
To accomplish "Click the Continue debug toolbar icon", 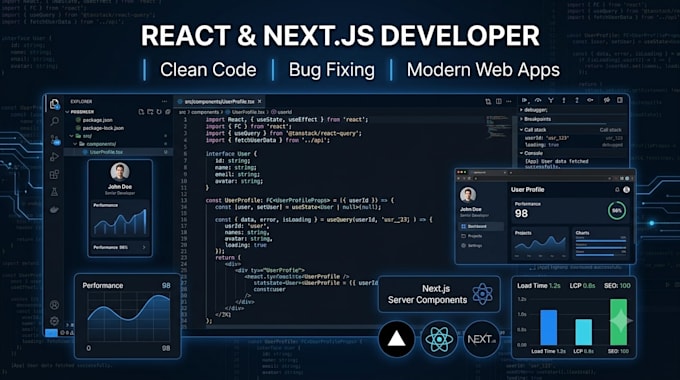I will coord(525,100).
